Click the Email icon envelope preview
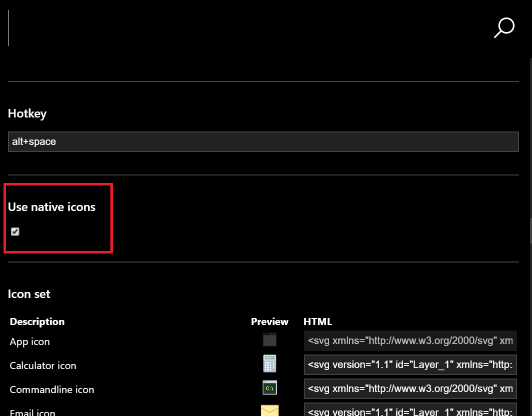 [270, 410]
